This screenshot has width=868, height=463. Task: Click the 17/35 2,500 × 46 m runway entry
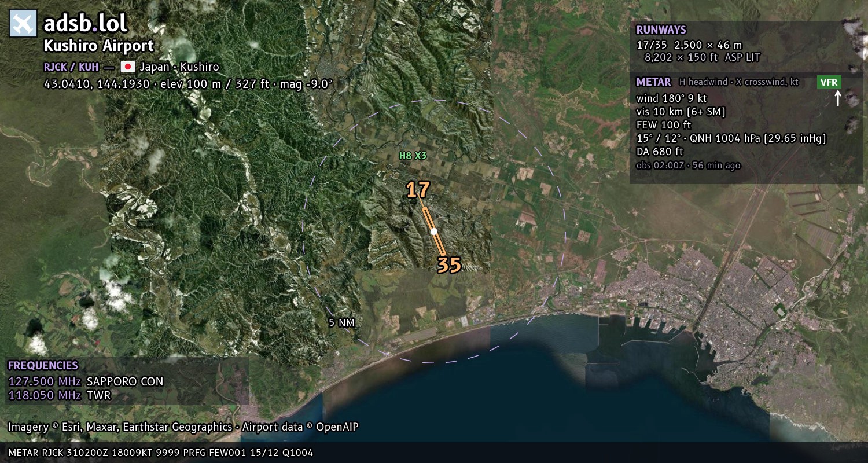pyautogui.click(x=689, y=45)
